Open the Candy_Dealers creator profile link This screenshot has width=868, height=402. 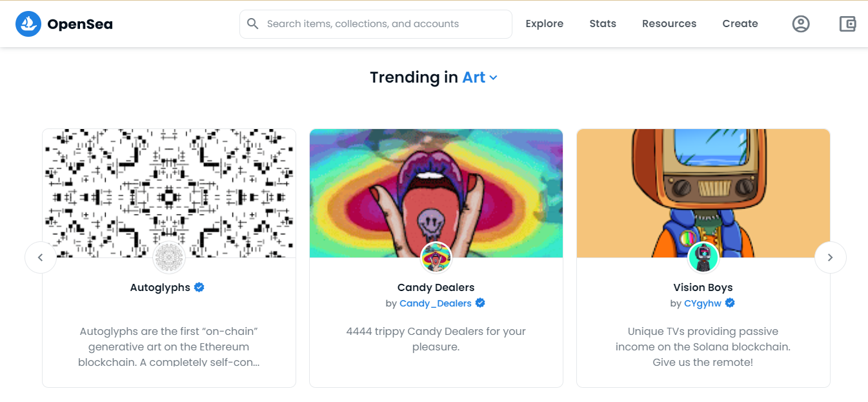[435, 303]
